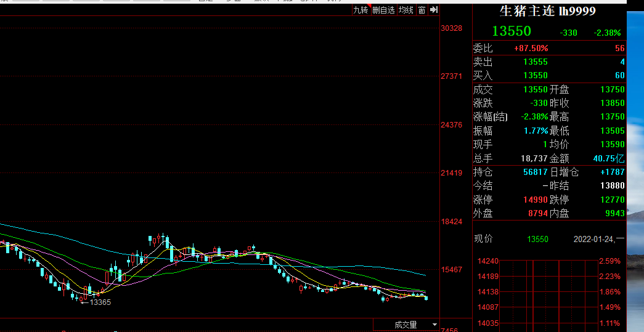Open the 成交量 indicator dropdown

[x=435, y=325]
